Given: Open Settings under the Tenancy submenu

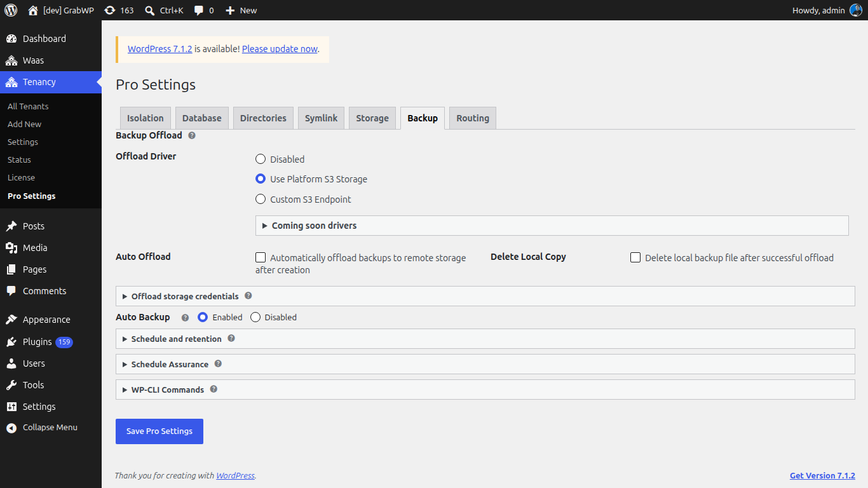Looking at the screenshot, I should coord(23,142).
